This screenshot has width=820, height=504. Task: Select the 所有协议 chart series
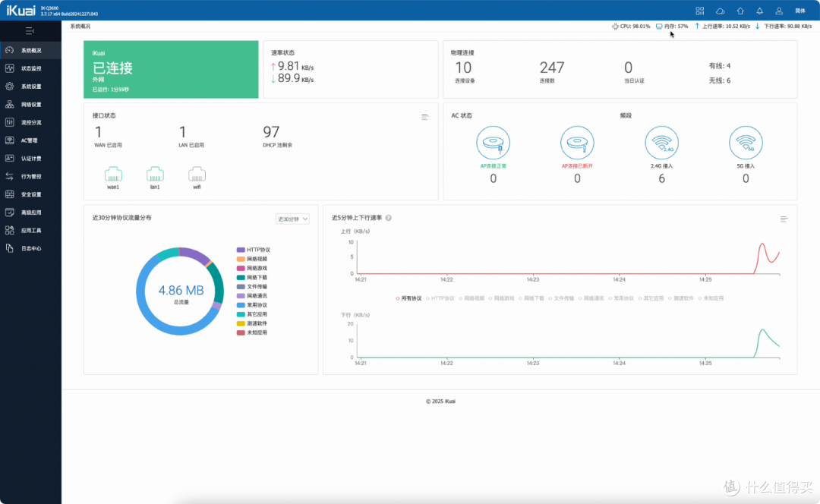[x=408, y=298]
